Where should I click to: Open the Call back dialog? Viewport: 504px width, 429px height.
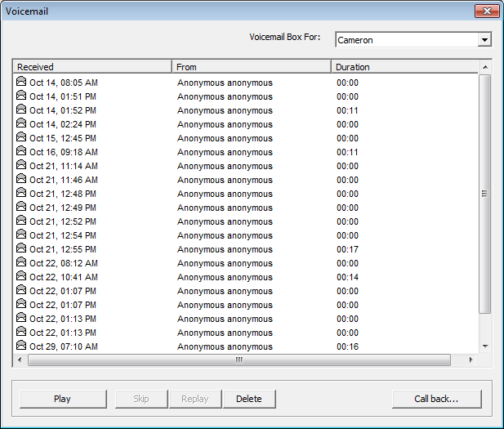pyautogui.click(x=436, y=399)
